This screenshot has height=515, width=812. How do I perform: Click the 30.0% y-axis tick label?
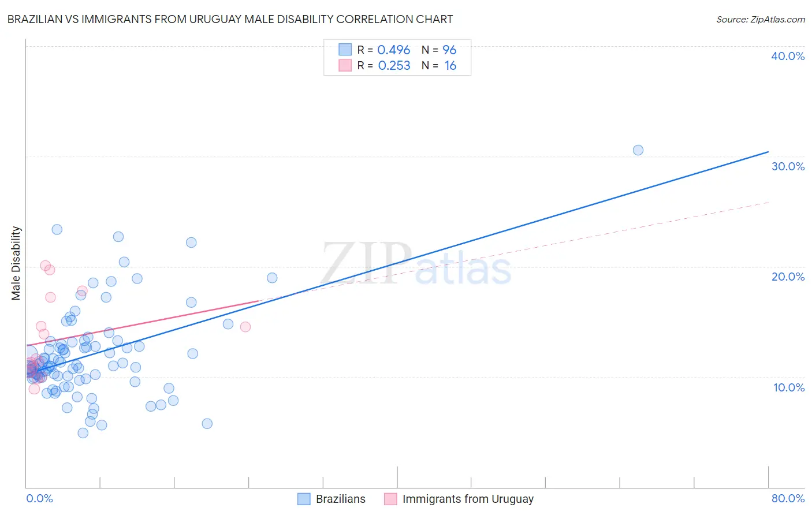[x=787, y=167]
